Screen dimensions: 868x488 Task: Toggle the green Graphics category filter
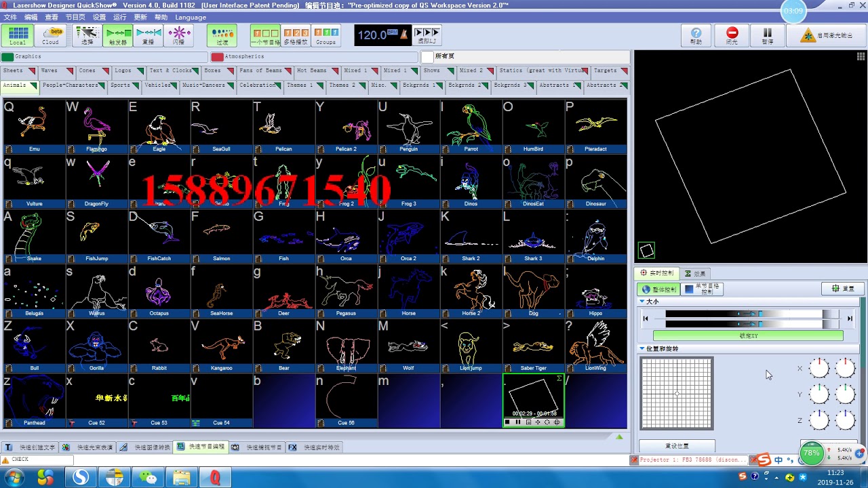click(x=7, y=57)
